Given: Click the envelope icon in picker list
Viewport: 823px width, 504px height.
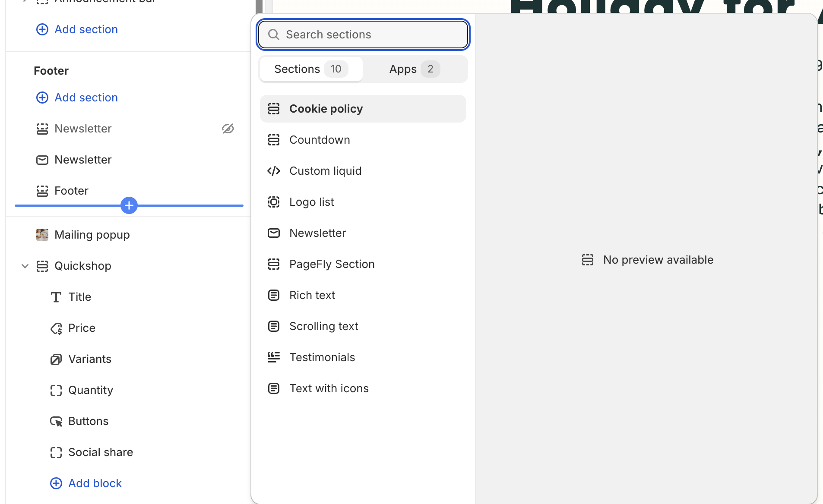Looking at the screenshot, I should click(x=274, y=233).
